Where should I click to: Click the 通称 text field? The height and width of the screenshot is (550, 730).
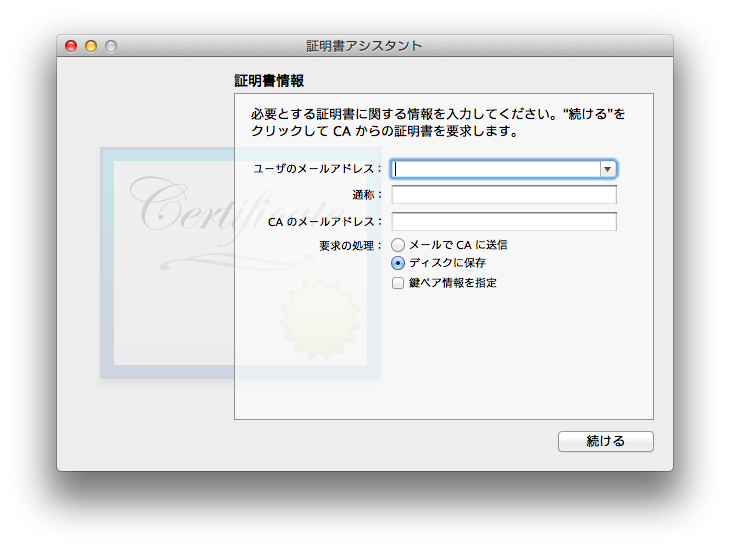click(x=504, y=195)
